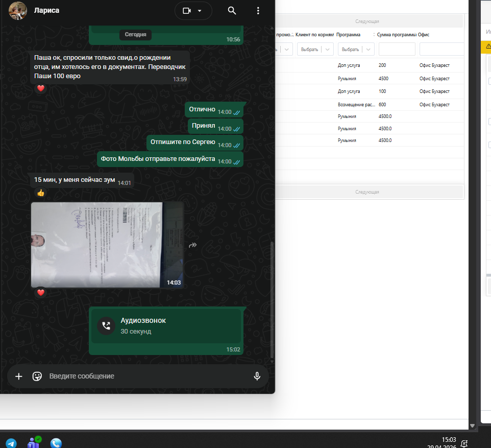Viewport: 491px width, 448px height.
Task: Select the 'Возмещение рас...' row
Action: (x=370, y=104)
